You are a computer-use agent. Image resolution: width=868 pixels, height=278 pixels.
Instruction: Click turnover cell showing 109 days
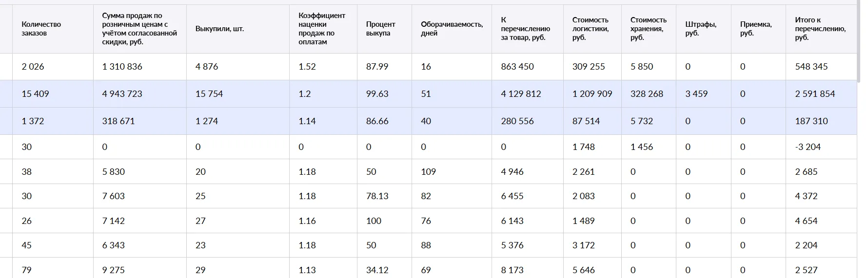click(428, 172)
